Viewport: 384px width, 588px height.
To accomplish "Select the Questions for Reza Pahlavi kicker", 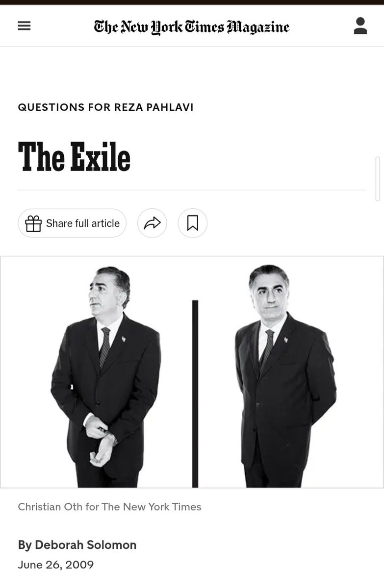I will 106,107.
